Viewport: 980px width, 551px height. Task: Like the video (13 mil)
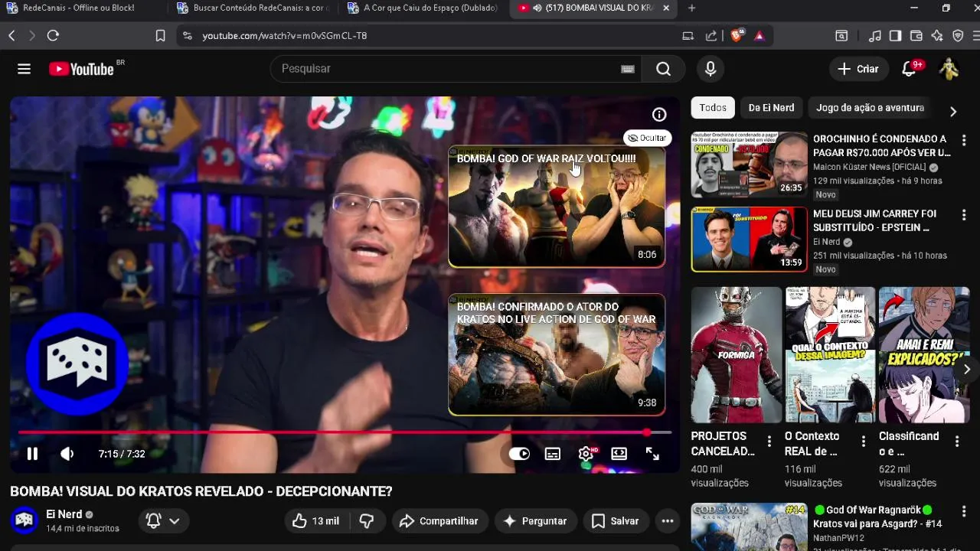click(x=315, y=521)
